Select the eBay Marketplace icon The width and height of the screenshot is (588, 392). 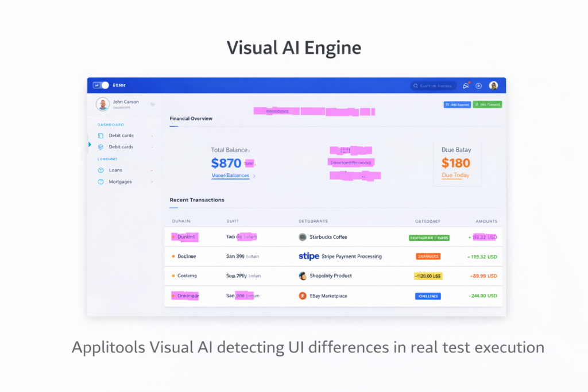pos(303,296)
